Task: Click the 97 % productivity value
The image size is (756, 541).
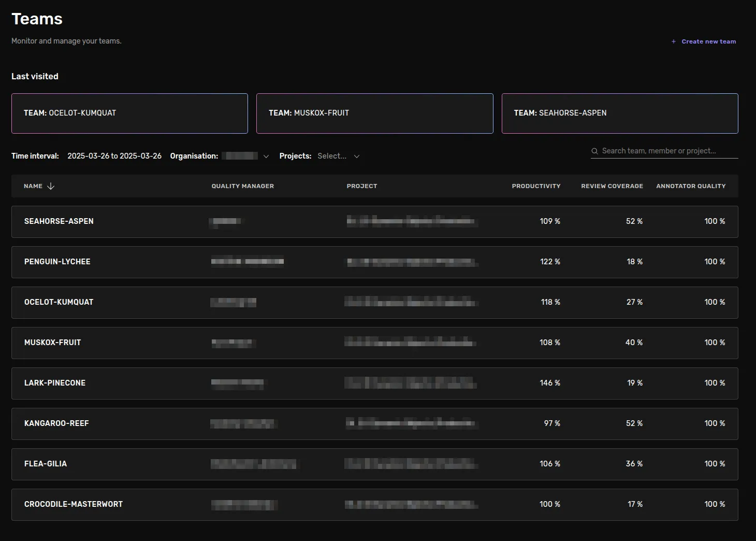Action: (552, 423)
